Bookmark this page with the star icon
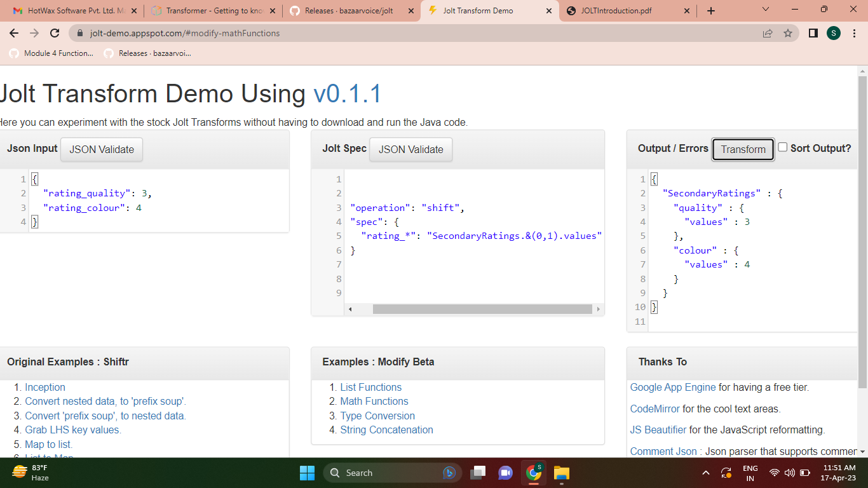This screenshot has width=868, height=488. [x=788, y=33]
